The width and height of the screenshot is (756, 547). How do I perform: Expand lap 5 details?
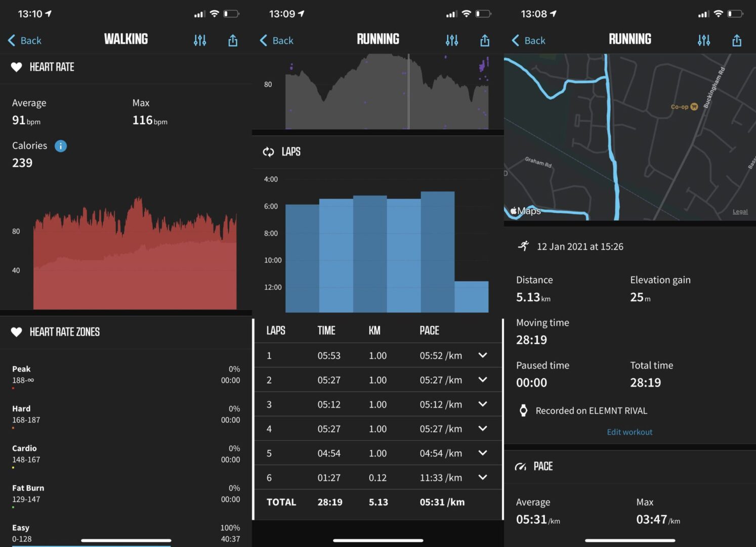[482, 453]
